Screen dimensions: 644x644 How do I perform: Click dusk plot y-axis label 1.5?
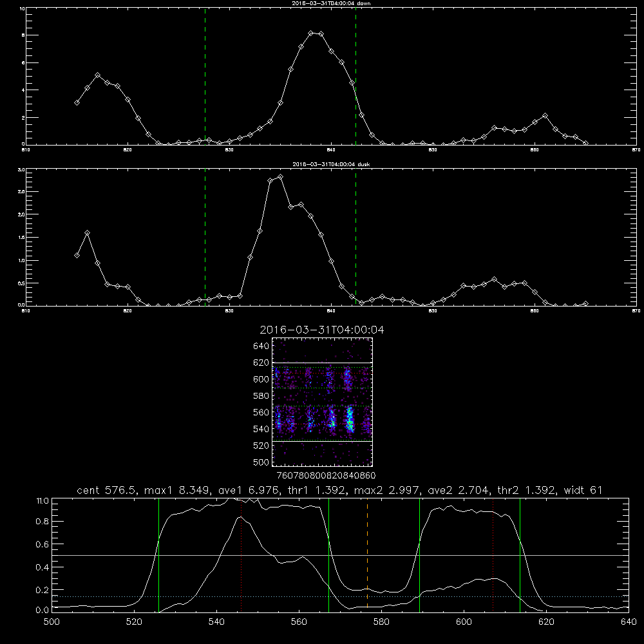tap(21, 238)
